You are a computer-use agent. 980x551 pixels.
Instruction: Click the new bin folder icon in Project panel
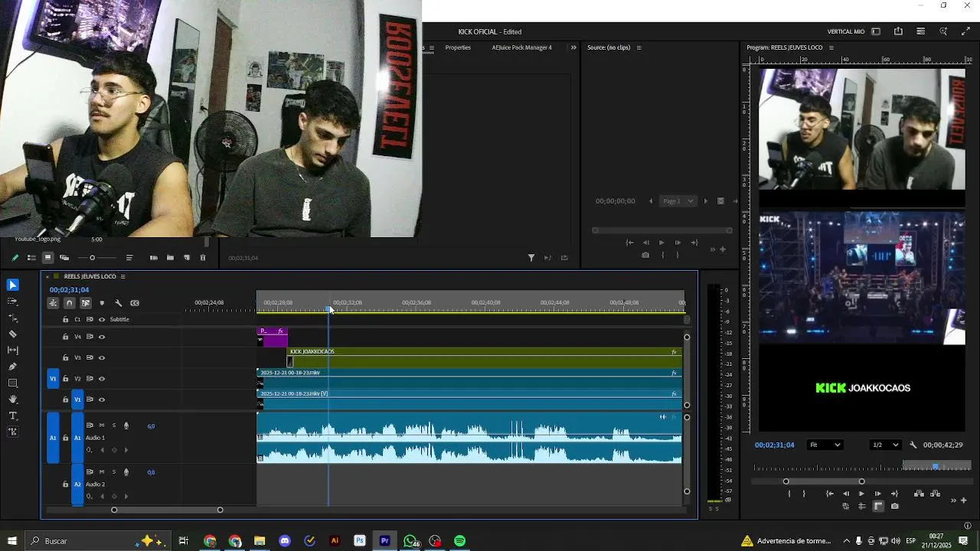170,258
